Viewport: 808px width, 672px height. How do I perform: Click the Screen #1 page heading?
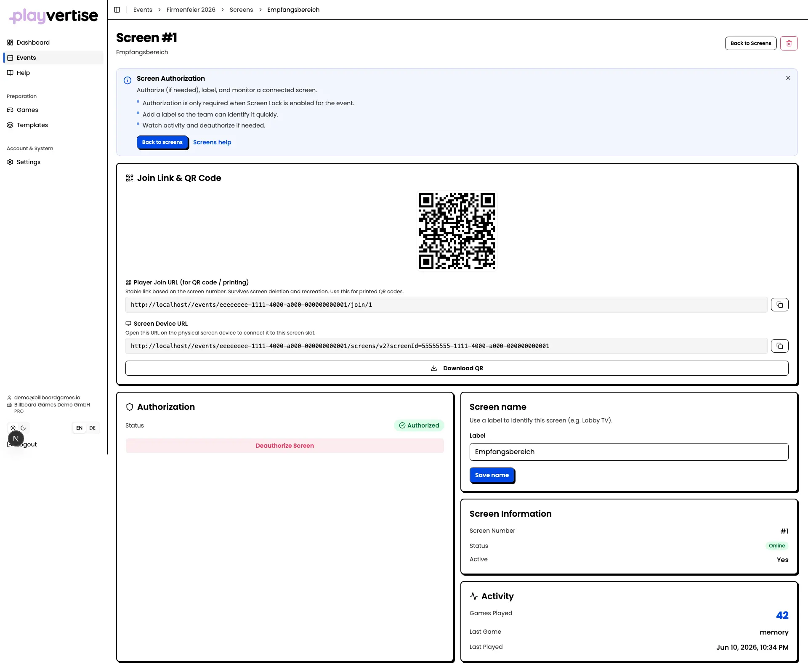click(x=146, y=38)
